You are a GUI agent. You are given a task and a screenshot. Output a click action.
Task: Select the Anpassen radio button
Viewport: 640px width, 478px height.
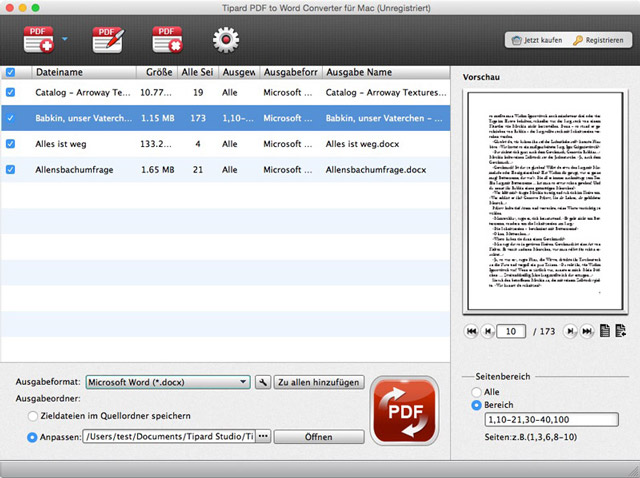[x=32, y=437]
